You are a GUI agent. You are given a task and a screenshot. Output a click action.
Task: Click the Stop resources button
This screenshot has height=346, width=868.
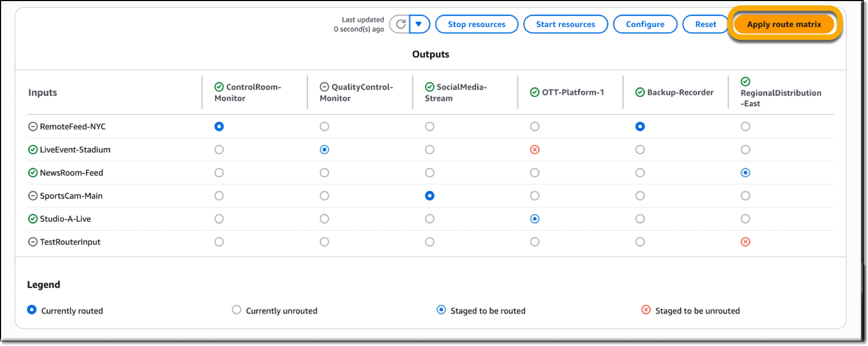point(477,24)
